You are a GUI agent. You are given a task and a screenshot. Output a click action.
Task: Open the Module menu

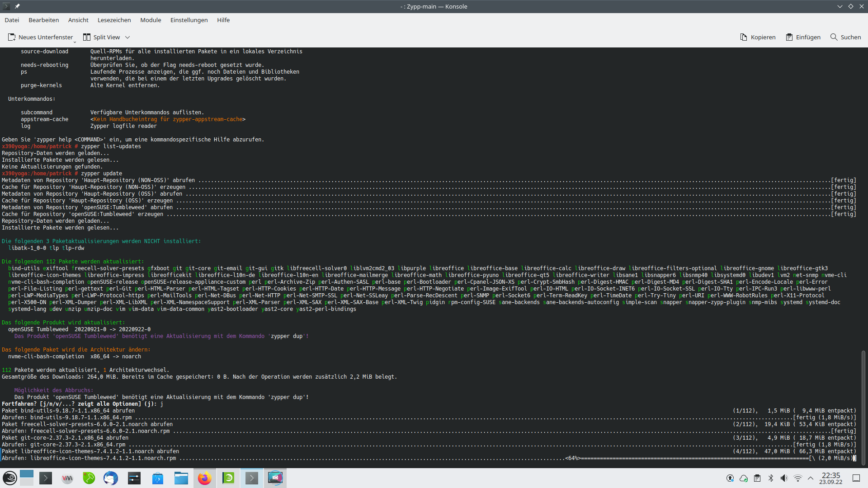pyautogui.click(x=151, y=20)
